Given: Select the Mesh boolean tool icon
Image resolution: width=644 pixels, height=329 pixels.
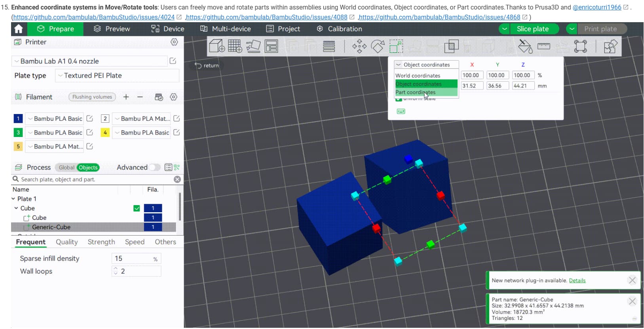Looking at the screenshot, I should pos(451,46).
